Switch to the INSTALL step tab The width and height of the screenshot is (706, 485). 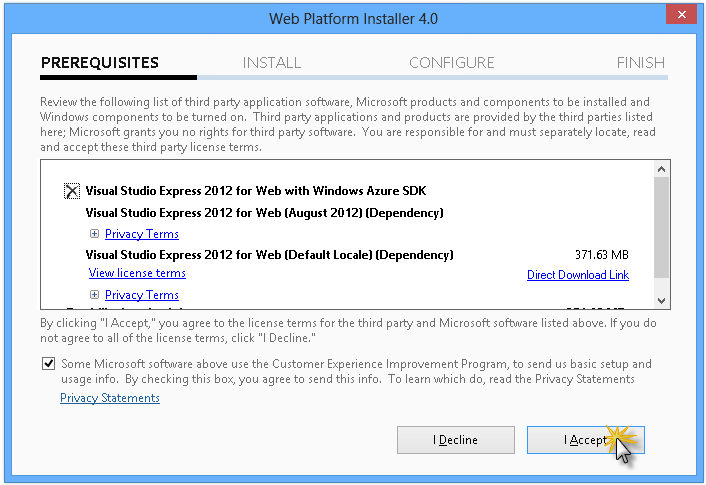click(271, 63)
